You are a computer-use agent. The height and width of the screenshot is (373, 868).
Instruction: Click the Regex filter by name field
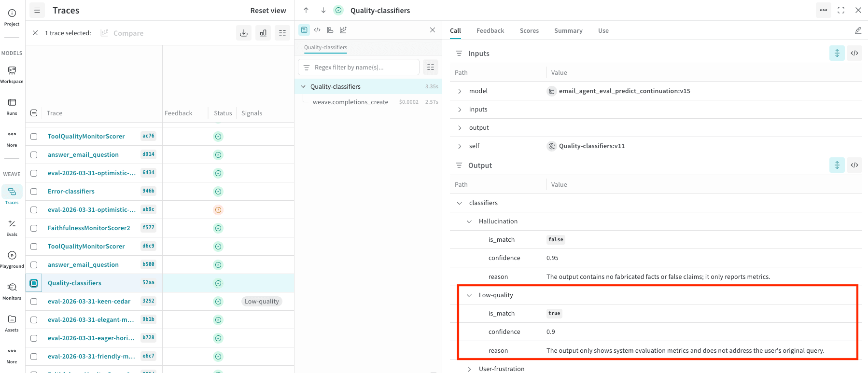point(359,67)
